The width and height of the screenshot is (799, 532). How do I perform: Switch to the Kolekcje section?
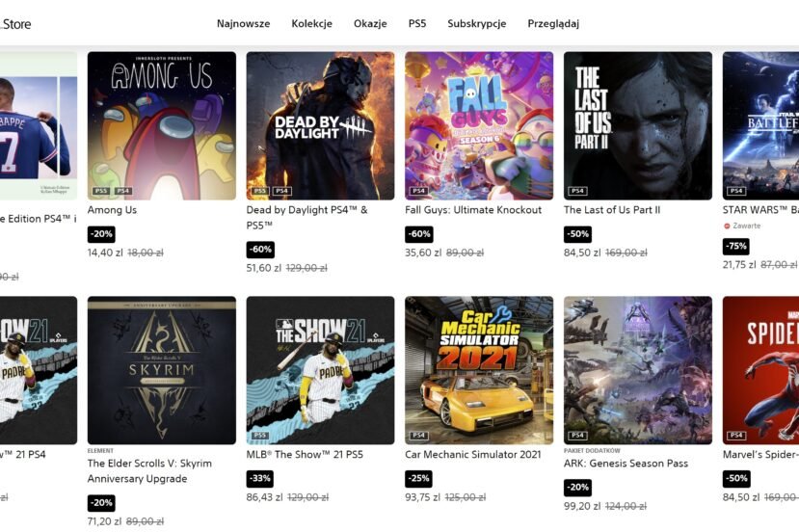tap(311, 23)
